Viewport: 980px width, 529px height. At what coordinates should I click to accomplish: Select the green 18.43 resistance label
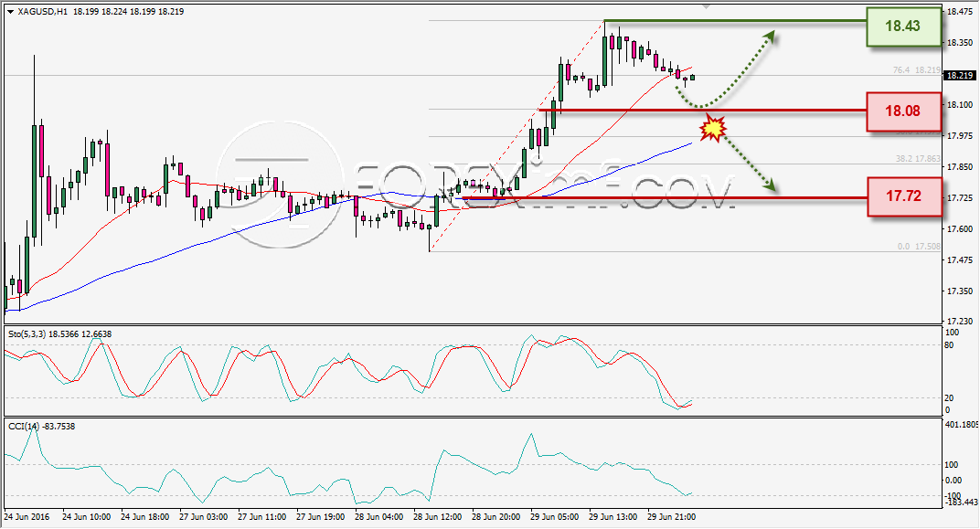pos(904,26)
